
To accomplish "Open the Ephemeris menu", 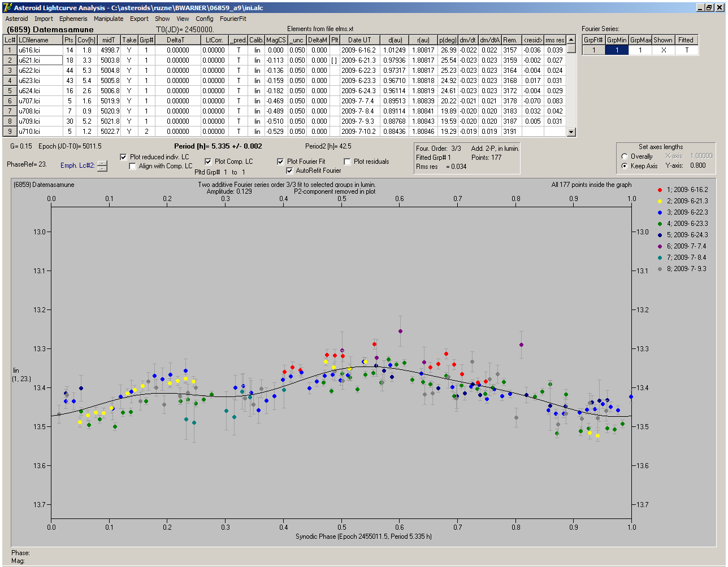I will [x=73, y=19].
